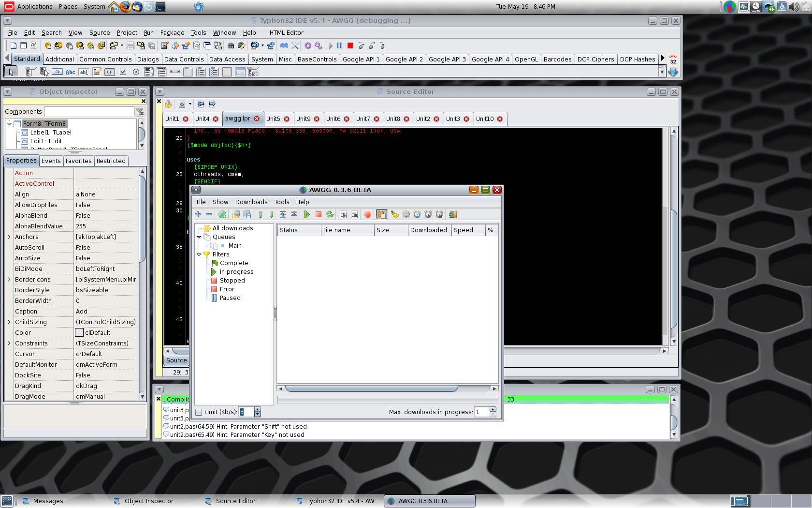The height and width of the screenshot is (508, 812).
Task: Select the TLabel Abc component icon
Action: tap(70, 72)
